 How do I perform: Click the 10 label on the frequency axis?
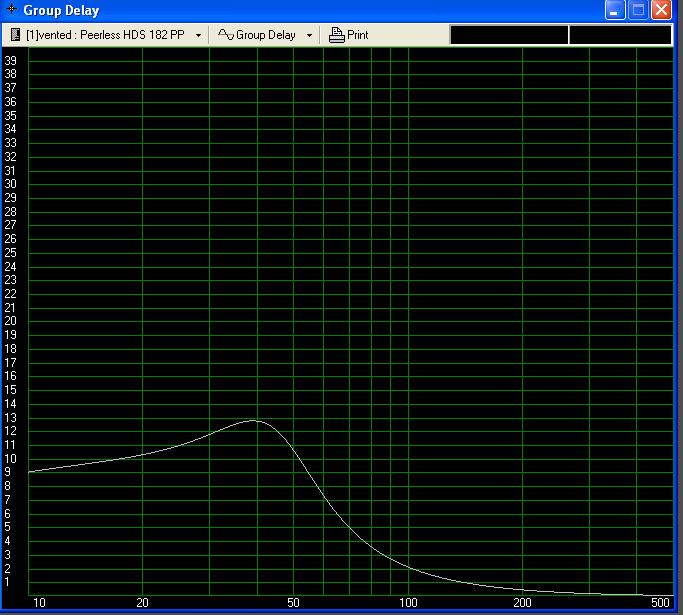(39, 603)
